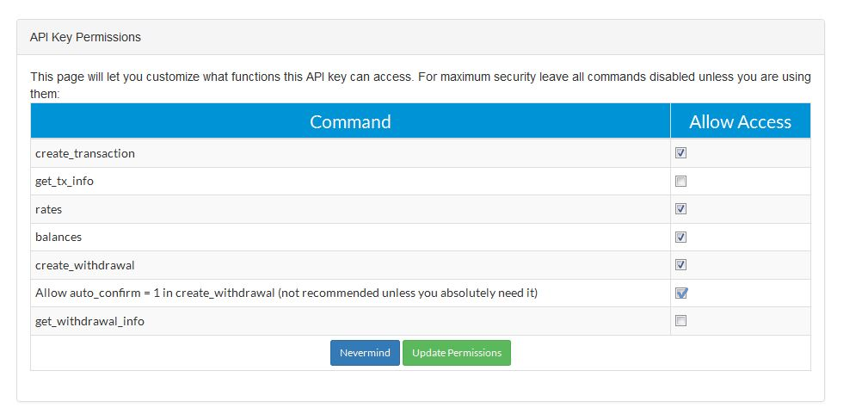Select the get_tx_info command label
868x420 pixels.
click(65, 182)
